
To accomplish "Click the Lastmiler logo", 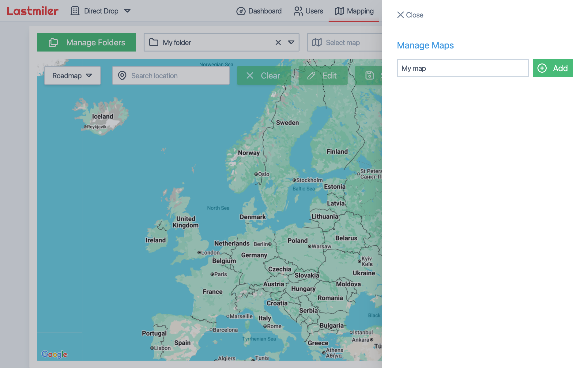I will [33, 11].
